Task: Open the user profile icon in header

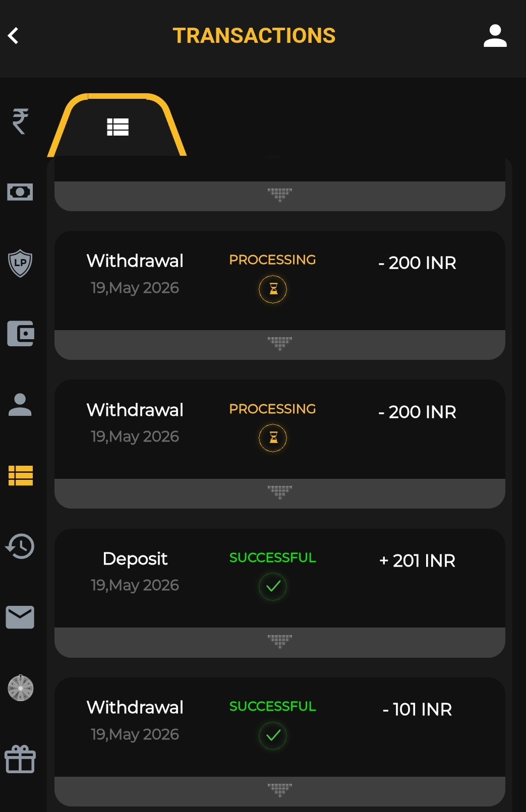Action: pyautogui.click(x=495, y=36)
